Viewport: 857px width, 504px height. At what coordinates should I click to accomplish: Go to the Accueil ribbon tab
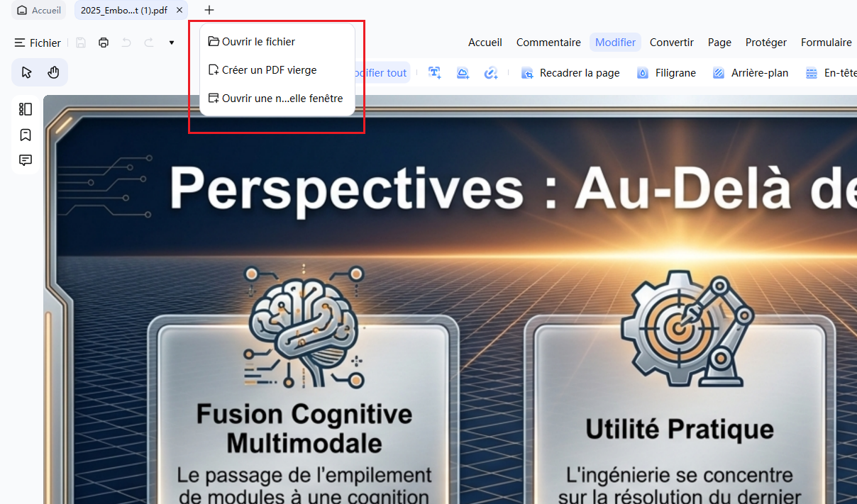(x=485, y=43)
